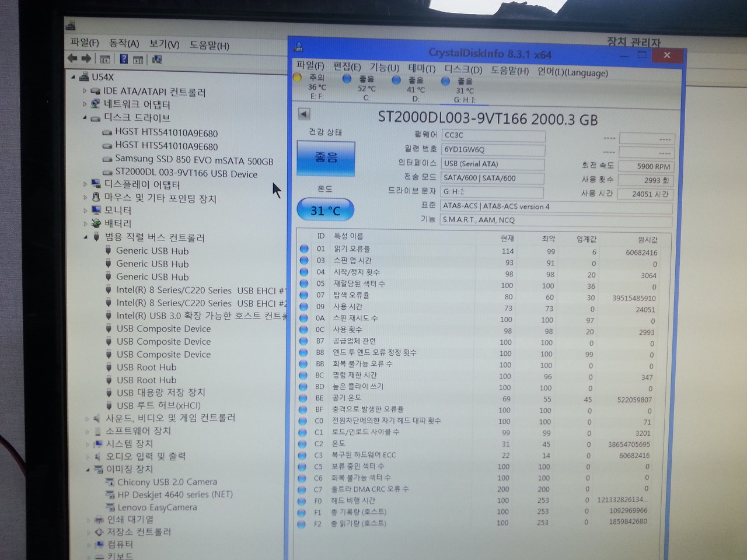Expand 마우스 및 기타 포인팅 장치 node

click(85, 197)
